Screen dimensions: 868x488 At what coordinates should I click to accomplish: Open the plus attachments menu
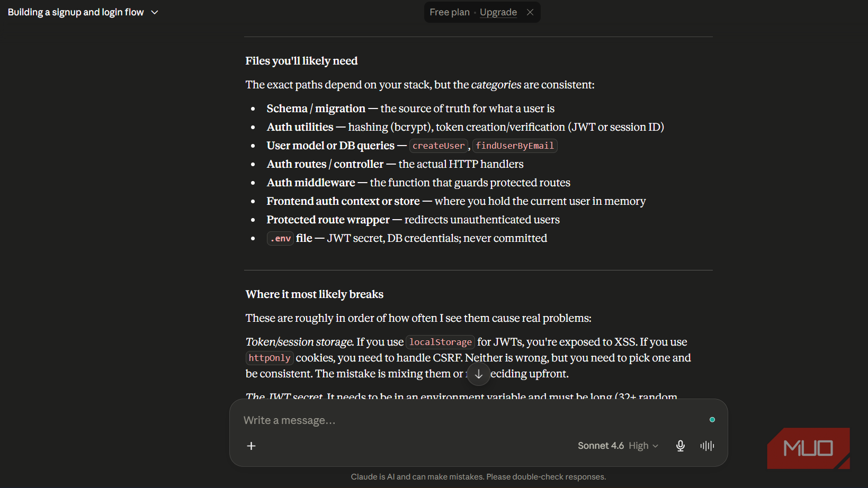[252, 446]
